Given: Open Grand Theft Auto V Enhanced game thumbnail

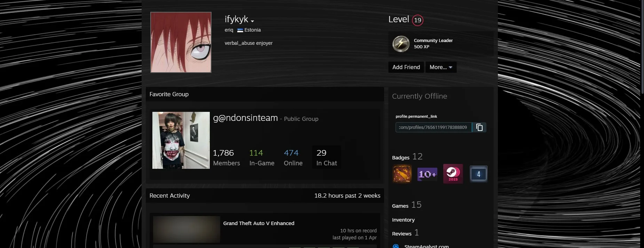Looking at the screenshot, I should click(186, 229).
